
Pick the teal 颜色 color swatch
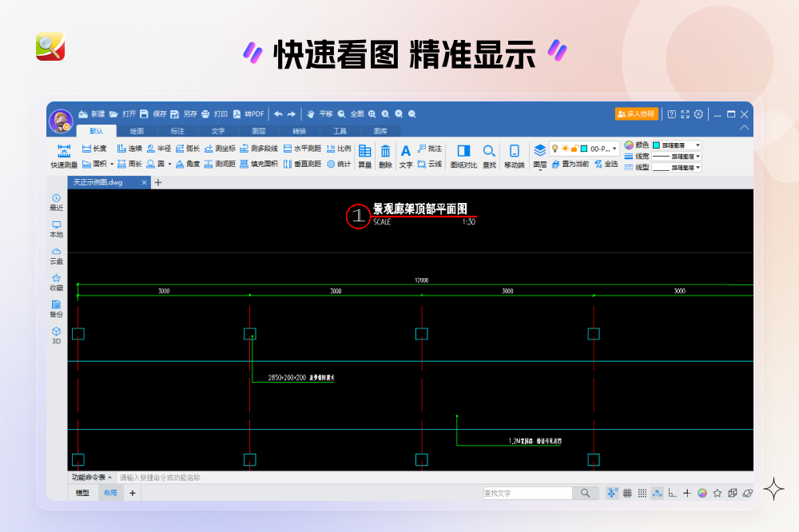pos(655,145)
